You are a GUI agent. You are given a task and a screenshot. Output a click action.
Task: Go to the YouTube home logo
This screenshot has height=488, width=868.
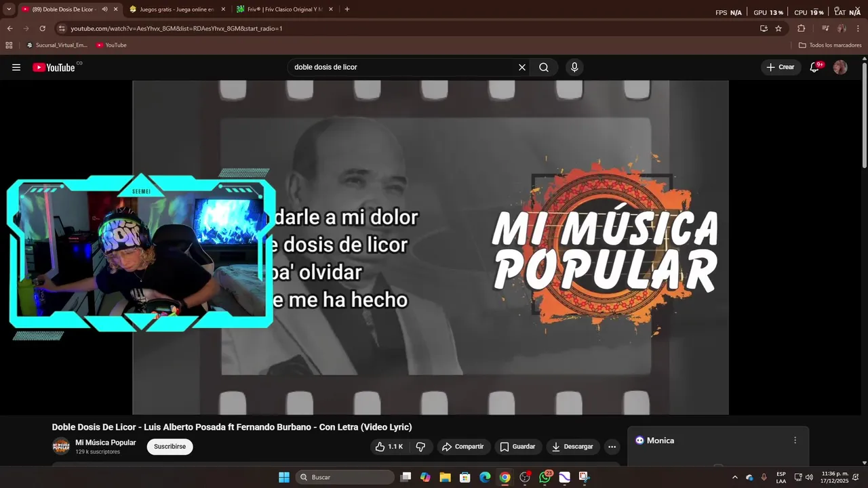[x=54, y=67]
